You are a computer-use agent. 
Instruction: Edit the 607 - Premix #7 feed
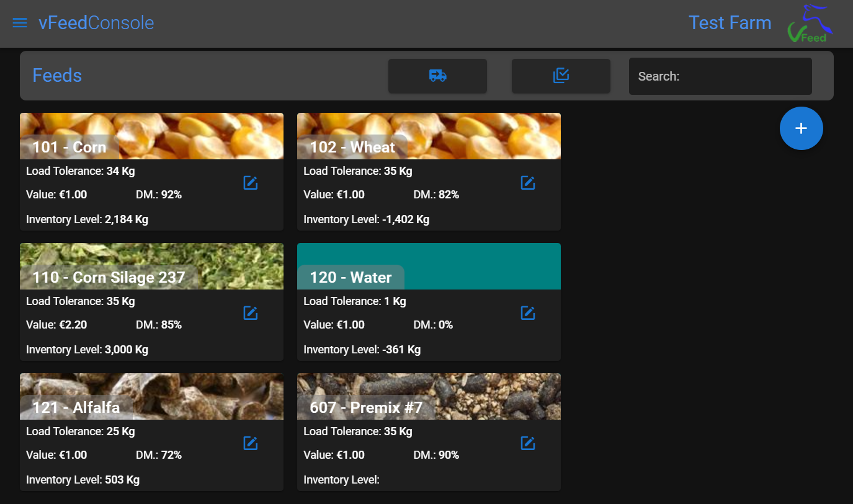tap(527, 443)
